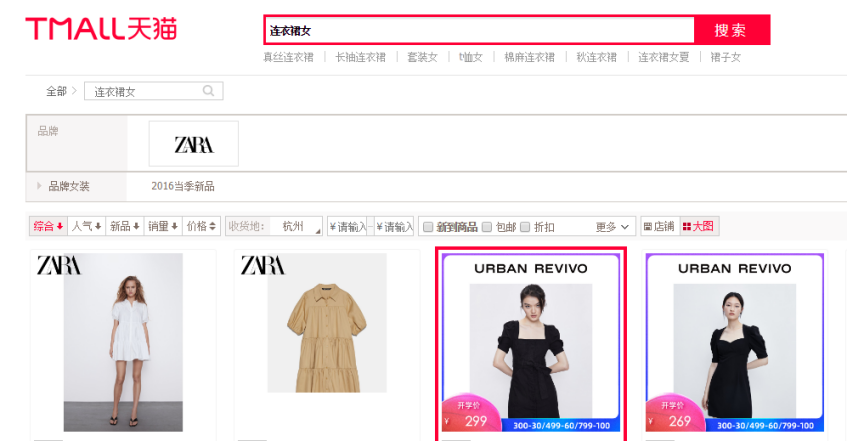Screen dimensions: 848x441
Task: Open suggested search 裙子女
Action: coord(725,57)
